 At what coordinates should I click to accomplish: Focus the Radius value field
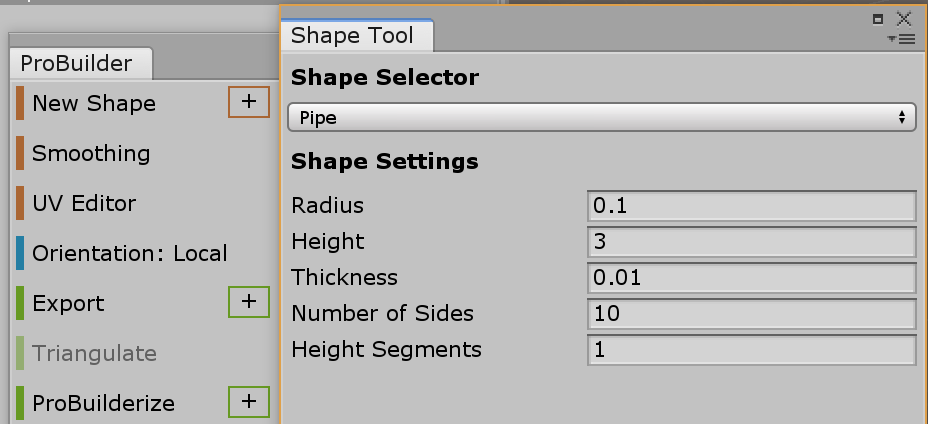[x=751, y=206]
